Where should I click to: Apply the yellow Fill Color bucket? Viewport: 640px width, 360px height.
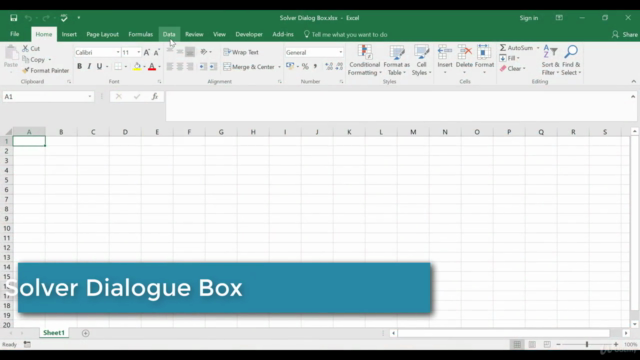[x=137, y=67]
